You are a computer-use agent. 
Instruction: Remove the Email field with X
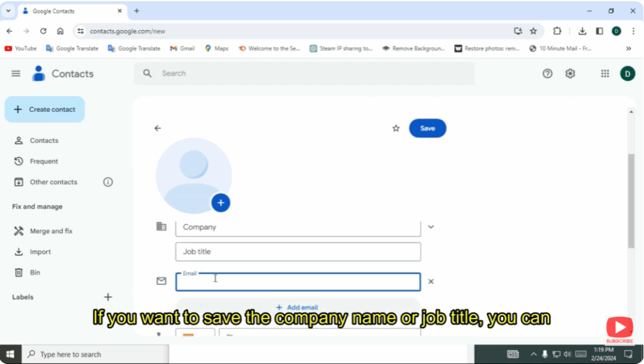431,282
